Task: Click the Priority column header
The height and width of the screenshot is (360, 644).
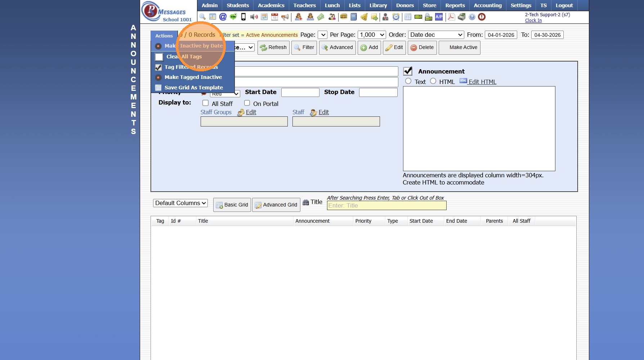Action: 363,221
